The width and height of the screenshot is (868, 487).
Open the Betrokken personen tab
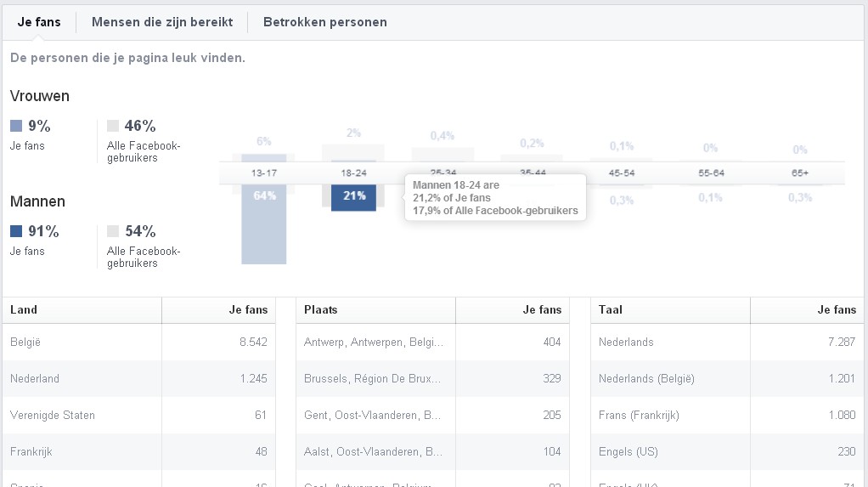tap(325, 22)
